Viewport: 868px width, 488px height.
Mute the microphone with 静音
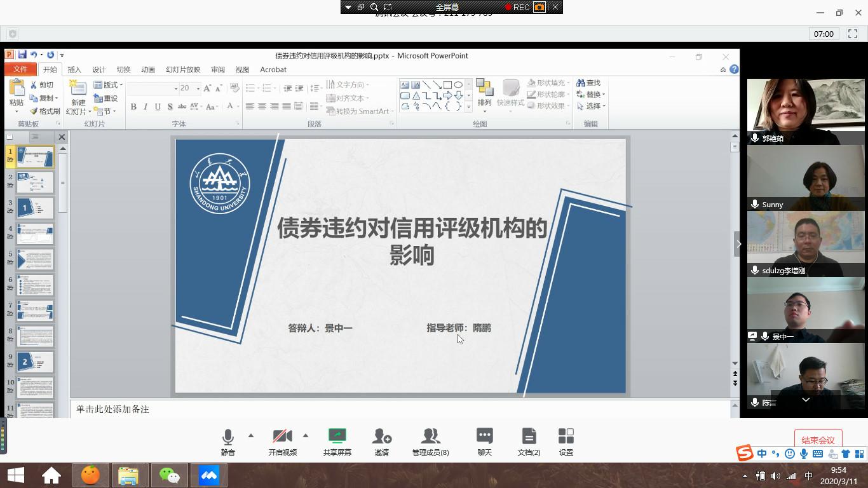227,437
